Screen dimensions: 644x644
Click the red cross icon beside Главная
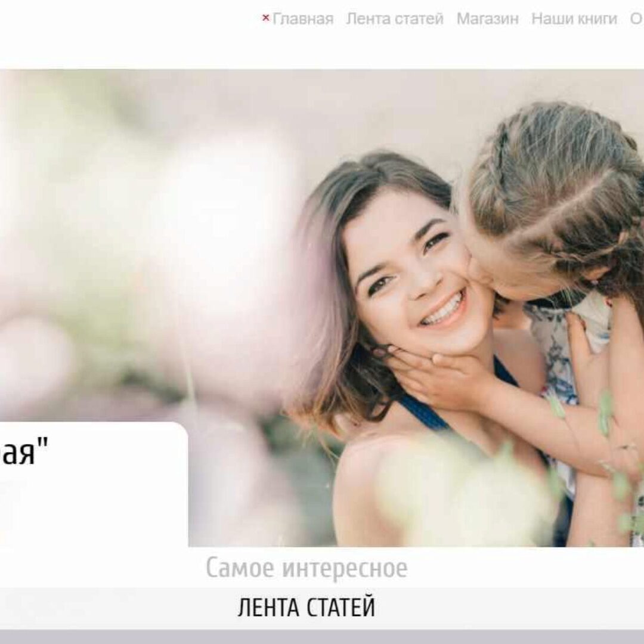[x=266, y=18]
